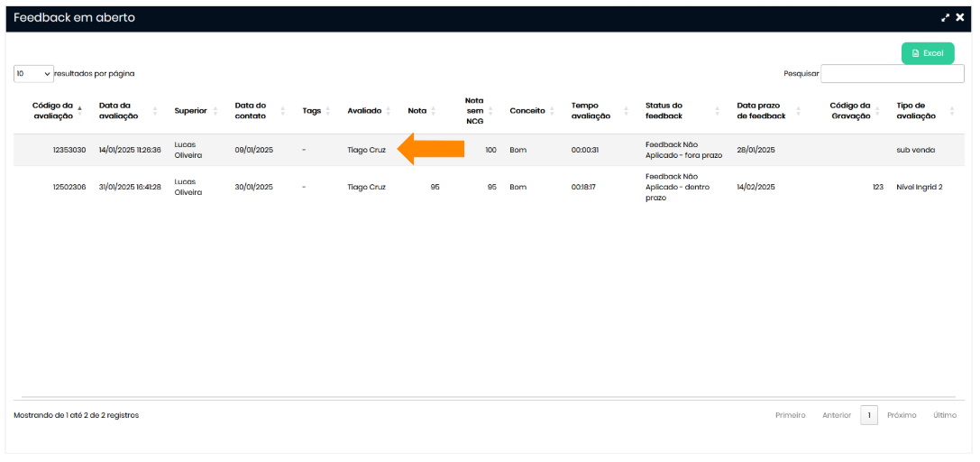This screenshot has height=462, width=980.
Task: Sort table by Avaliado column
Action: [x=365, y=111]
